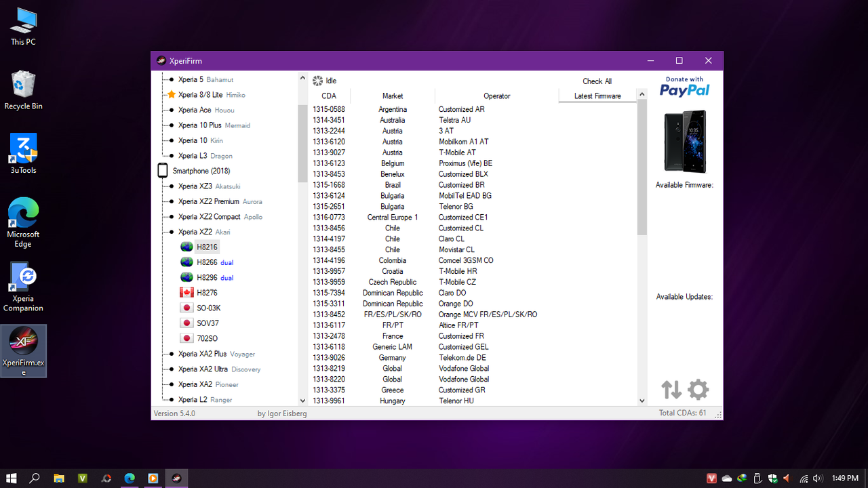The width and height of the screenshot is (868, 488).
Task: Select the Telenor HU row
Action: [x=473, y=401]
